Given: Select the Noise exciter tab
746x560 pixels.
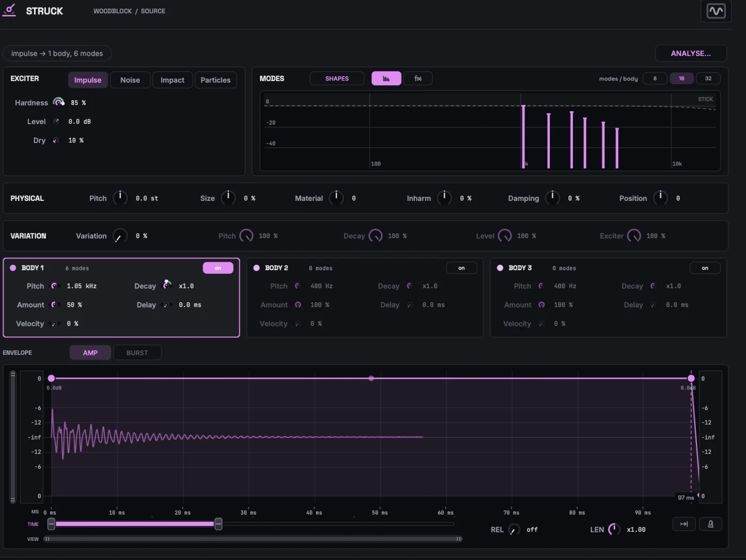Looking at the screenshot, I should tap(130, 80).
